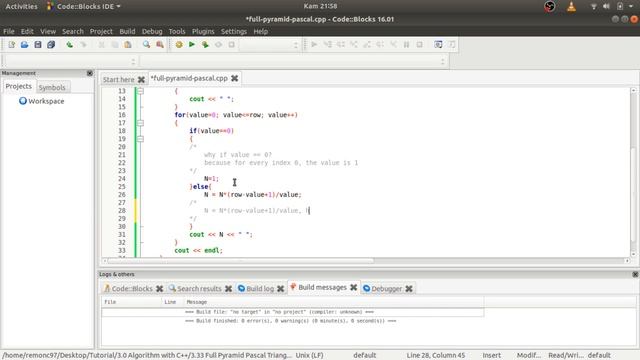Open the Debug menu
The image size is (640, 360).
coord(152,31)
